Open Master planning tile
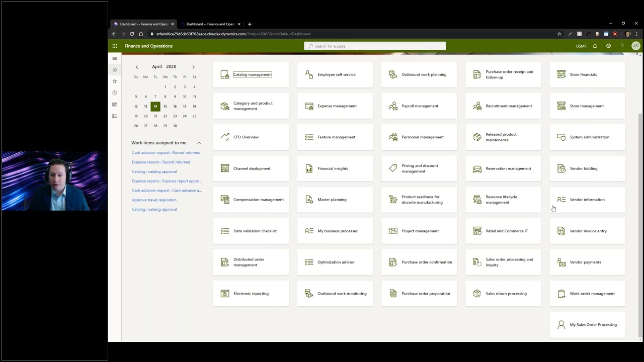Screen dimensions: 644x362 [x=336, y=200]
